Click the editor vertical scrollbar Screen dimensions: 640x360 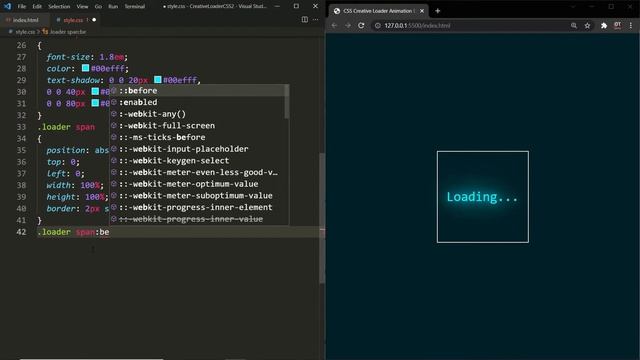322,218
